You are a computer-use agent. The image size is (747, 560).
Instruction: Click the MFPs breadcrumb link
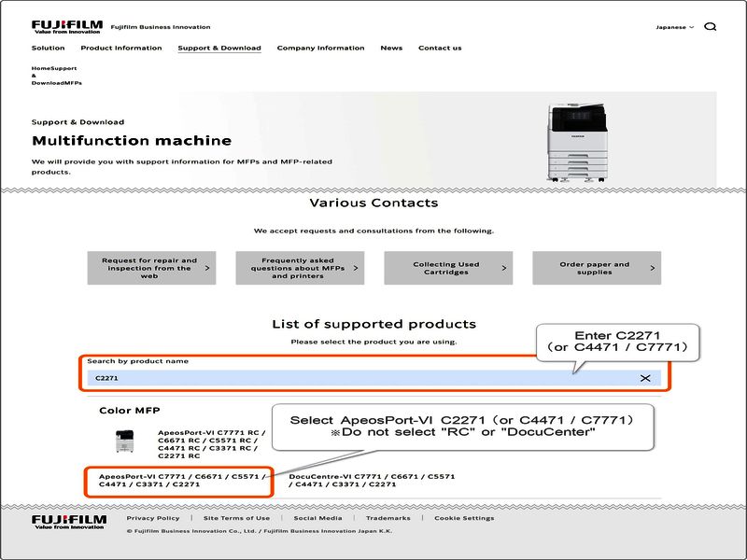tap(73, 83)
